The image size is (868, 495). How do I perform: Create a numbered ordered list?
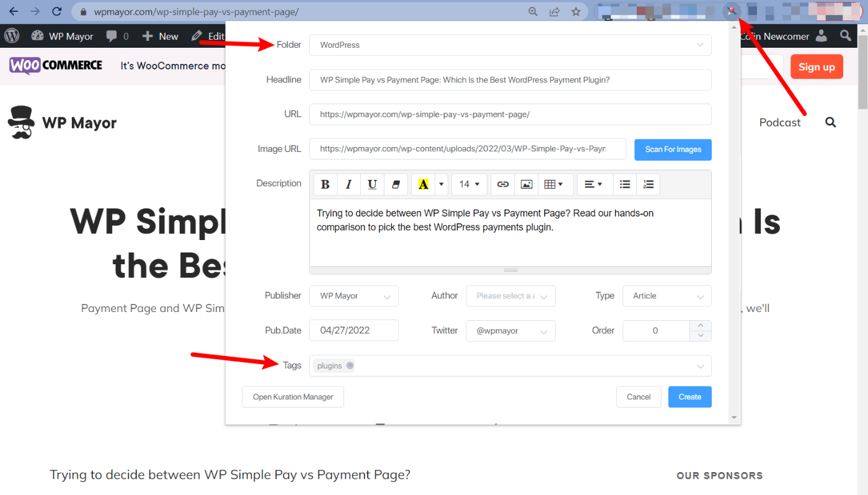(649, 184)
